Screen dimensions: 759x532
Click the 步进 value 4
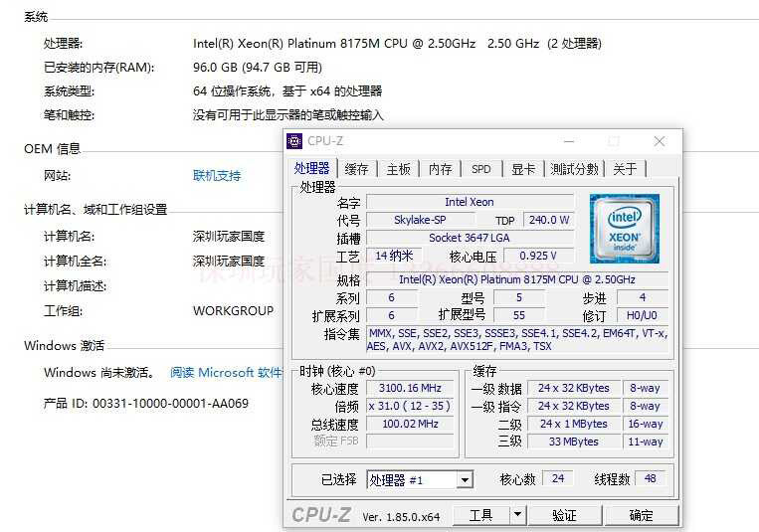point(643,297)
